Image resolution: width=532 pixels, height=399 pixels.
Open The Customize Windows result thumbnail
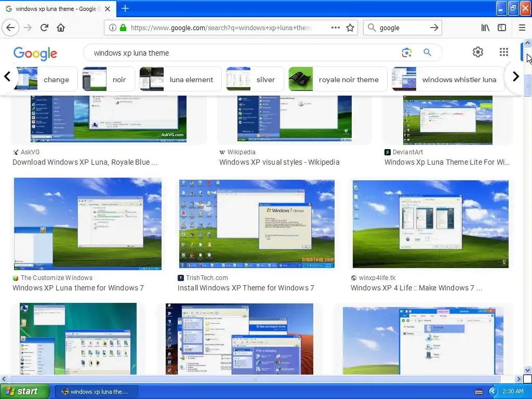pyautogui.click(x=87, y=224)
